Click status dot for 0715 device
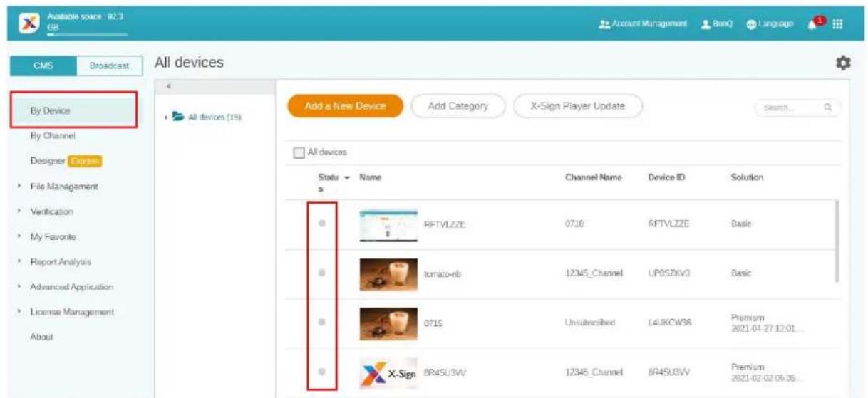This screenshot has width=868, height=398. coord(322,322)
